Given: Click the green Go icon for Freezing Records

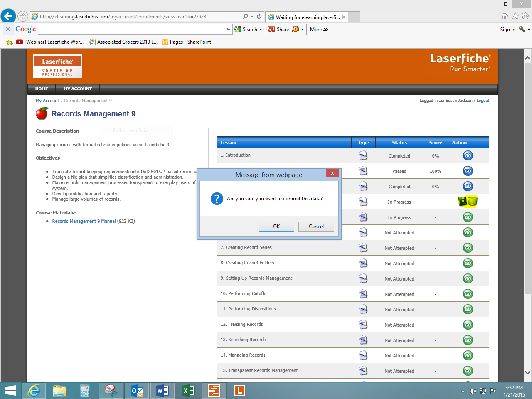Looking at the screenshot, I should coord(468,325).
